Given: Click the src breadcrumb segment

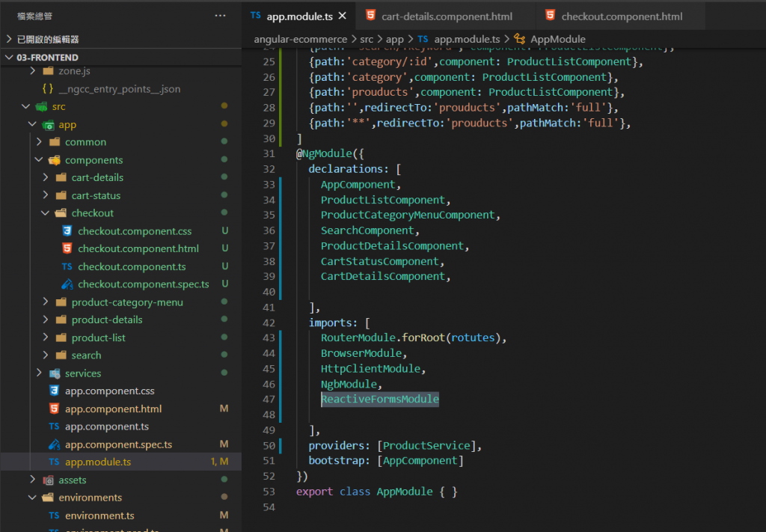Looking at the screenshot, I should point(367,39).
